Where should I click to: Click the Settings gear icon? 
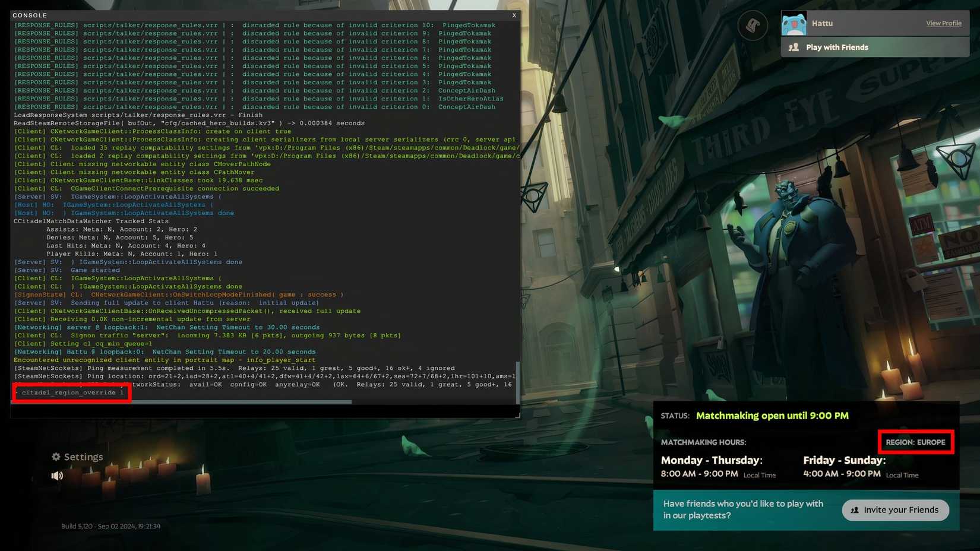coord(56,457)
